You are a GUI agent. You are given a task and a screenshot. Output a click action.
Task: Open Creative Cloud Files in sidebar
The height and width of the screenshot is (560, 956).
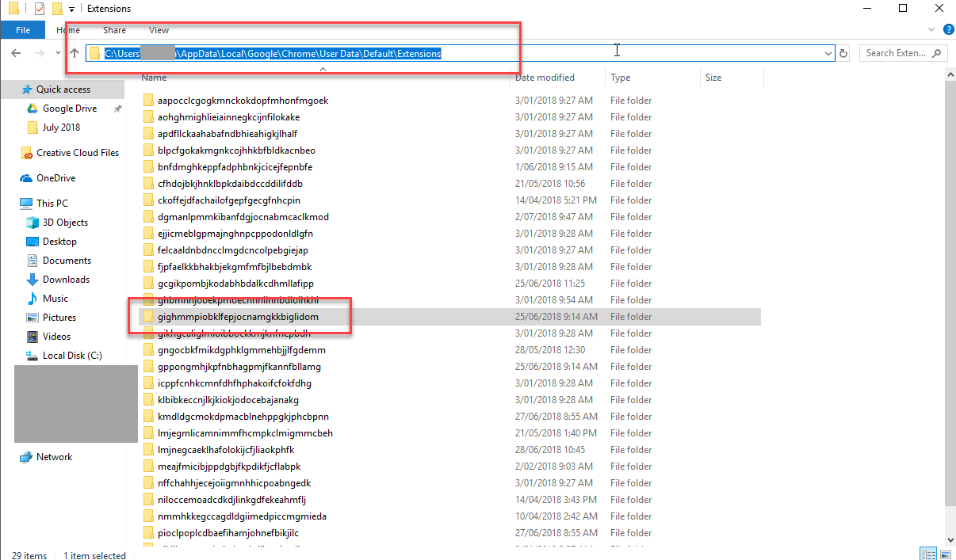click(77, 153)
